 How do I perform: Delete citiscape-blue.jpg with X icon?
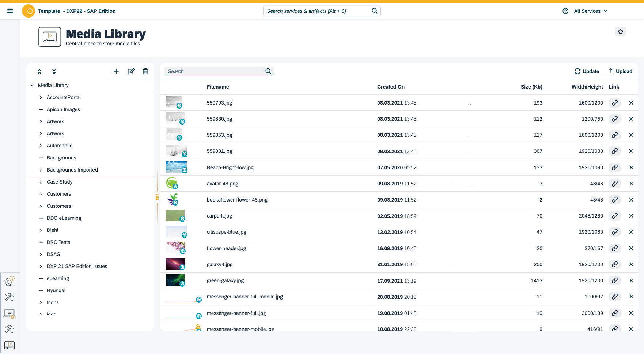pos(631,232)
